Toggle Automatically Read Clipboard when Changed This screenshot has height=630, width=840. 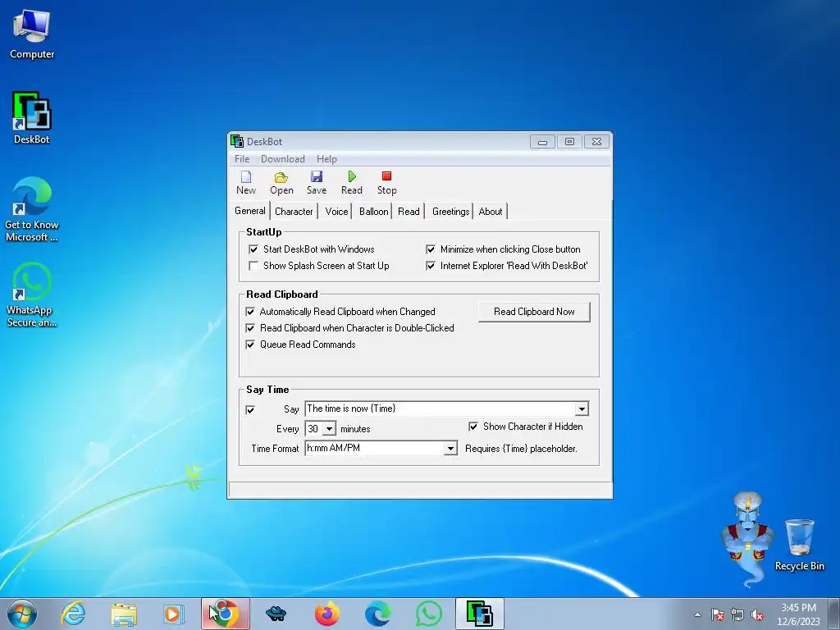coord(250,312)
